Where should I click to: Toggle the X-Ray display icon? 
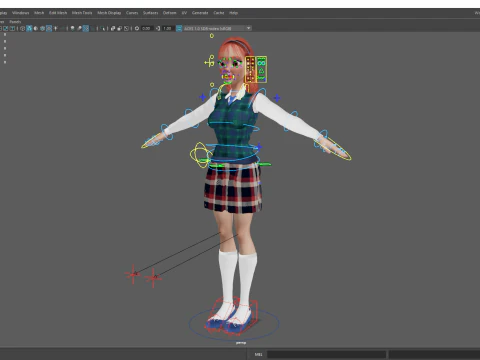[113, 28]
